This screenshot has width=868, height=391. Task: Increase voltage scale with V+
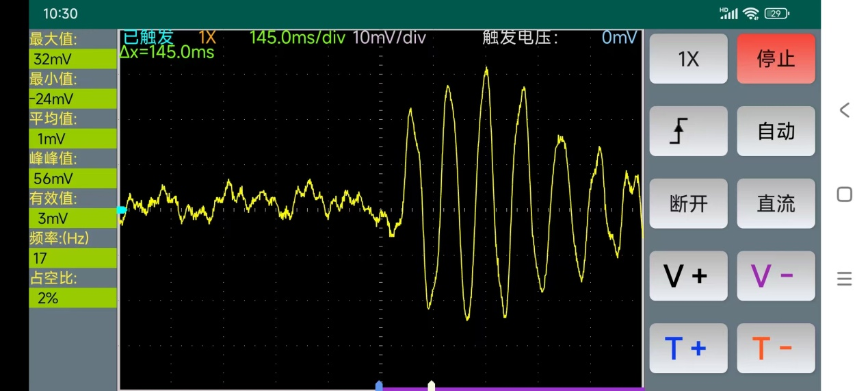click(x=688, y=276)
